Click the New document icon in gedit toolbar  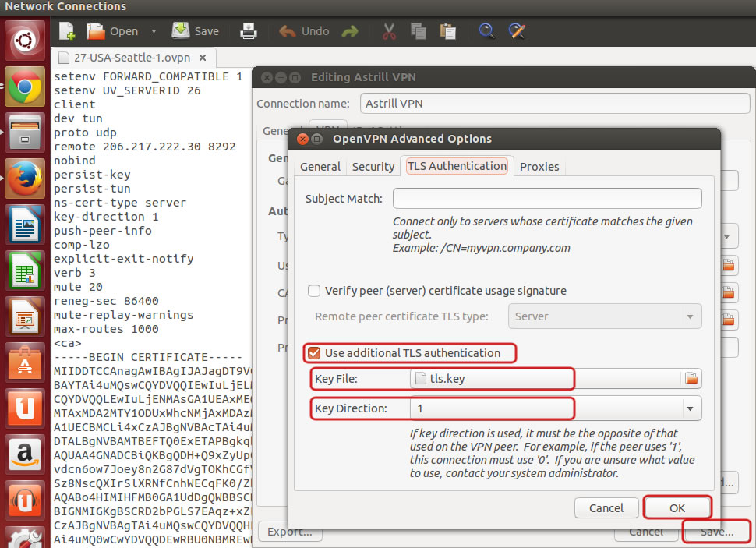67,31
